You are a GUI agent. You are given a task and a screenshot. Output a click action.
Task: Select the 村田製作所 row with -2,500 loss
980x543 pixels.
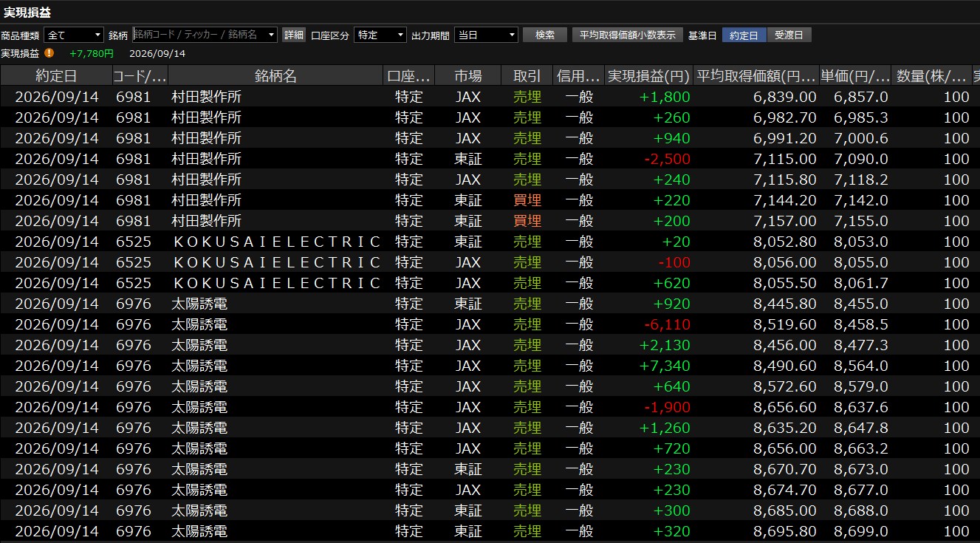tap(490, 159)
